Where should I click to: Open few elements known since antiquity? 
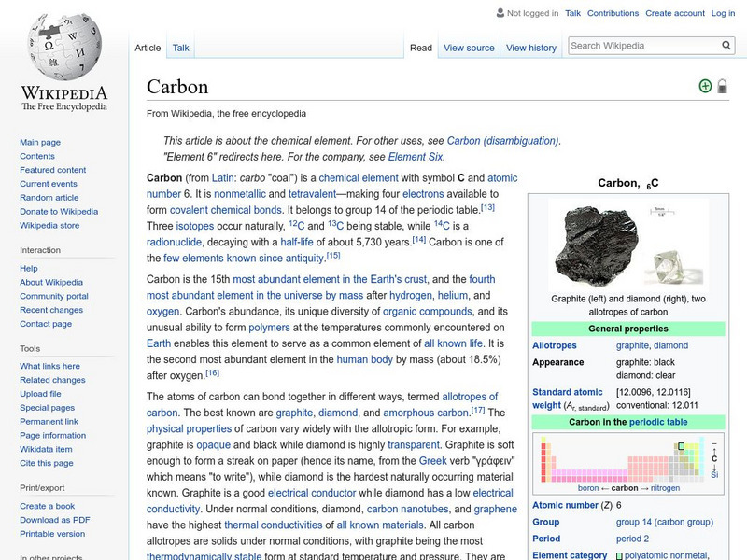(x=244, y=259)
